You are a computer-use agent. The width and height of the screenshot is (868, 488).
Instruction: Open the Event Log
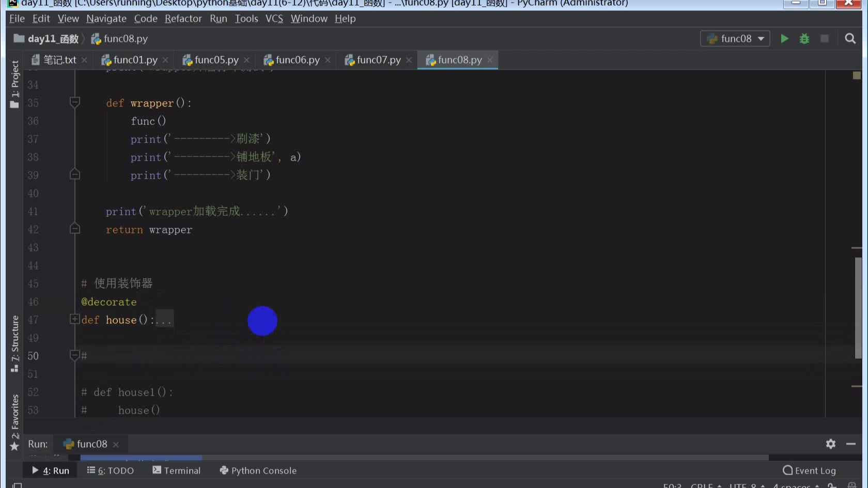click(809, 470)
